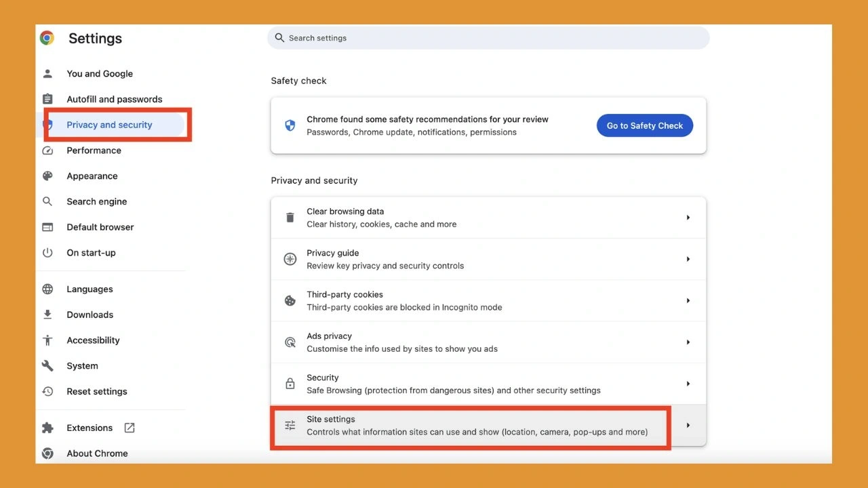Open the Search engine settings page

(97, 201)
